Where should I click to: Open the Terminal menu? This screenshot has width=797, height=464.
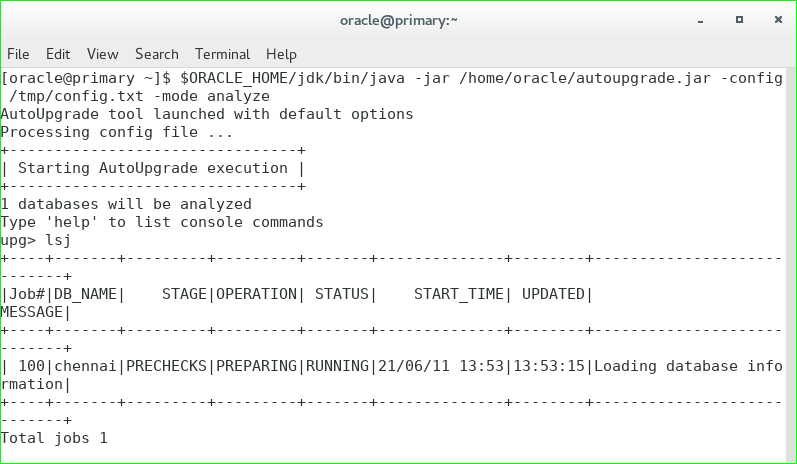(x=222, y=54)
